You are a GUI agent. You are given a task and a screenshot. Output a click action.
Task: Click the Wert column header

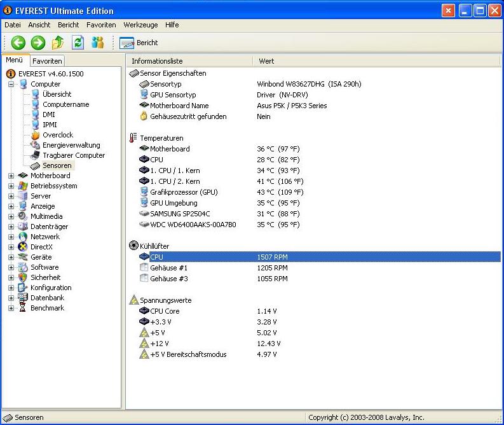376,61
